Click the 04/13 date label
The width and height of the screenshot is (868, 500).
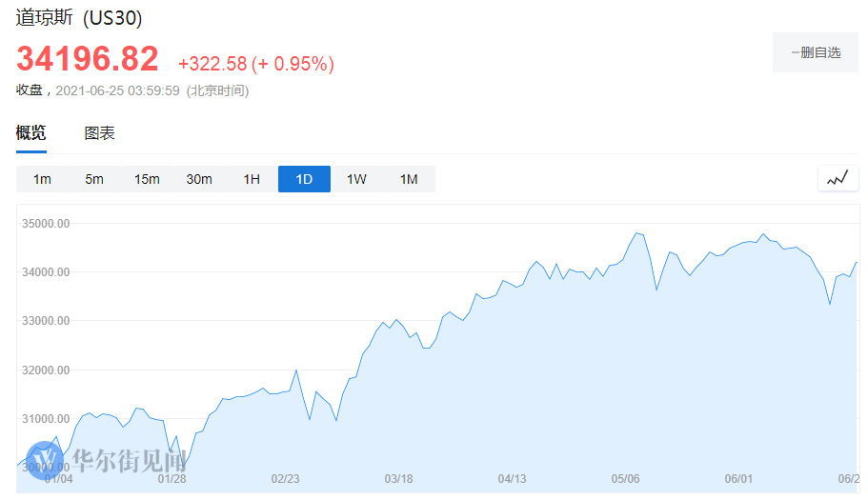click(x=512, y=478)
